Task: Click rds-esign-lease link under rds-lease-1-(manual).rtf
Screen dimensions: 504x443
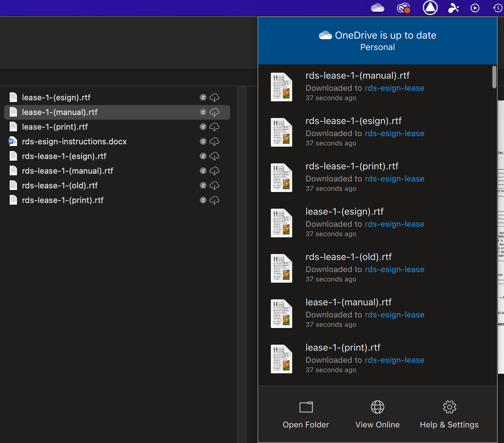Action: [x=395, y=88]
